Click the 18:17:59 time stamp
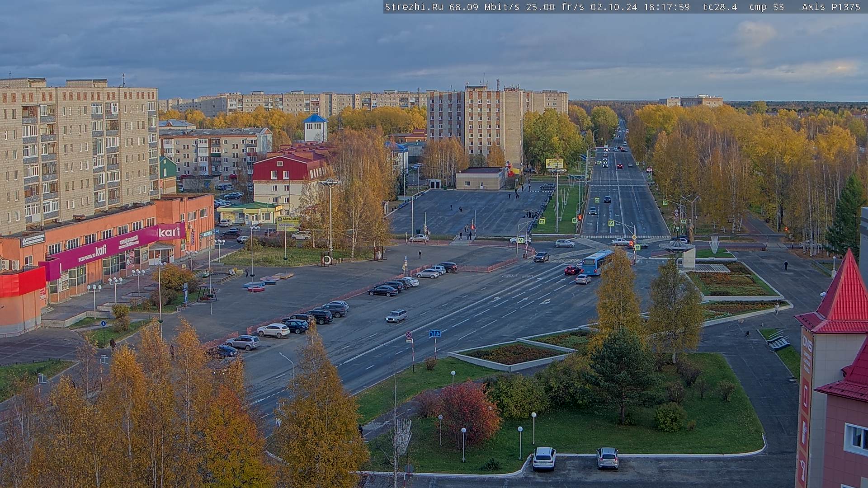This screenshot has height=488, width=868. coord(667,7)
